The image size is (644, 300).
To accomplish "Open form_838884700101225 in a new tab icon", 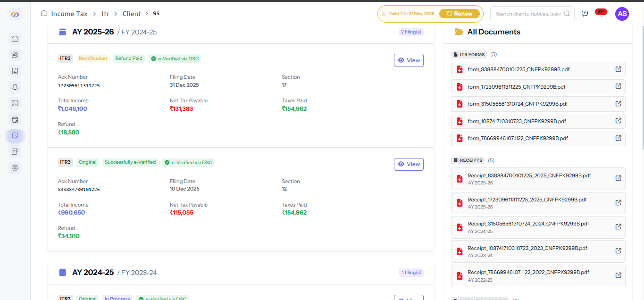I will pyautogui.click(x=618, y=69).
